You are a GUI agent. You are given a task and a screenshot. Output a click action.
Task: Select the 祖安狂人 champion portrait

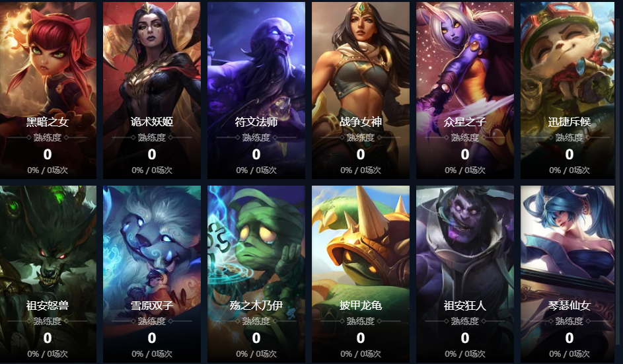pos(465,274)
